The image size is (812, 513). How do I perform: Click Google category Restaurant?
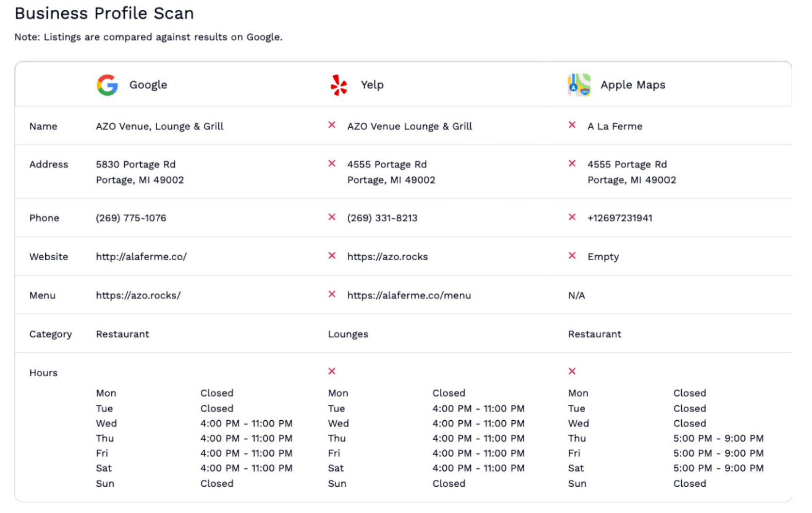(122, 334)
